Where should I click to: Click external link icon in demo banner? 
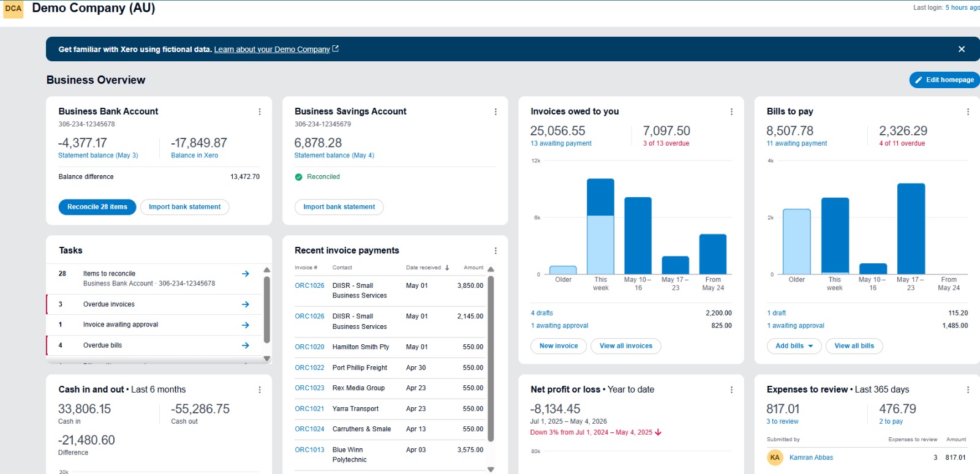pyautogui.click(x=336, y=49)
